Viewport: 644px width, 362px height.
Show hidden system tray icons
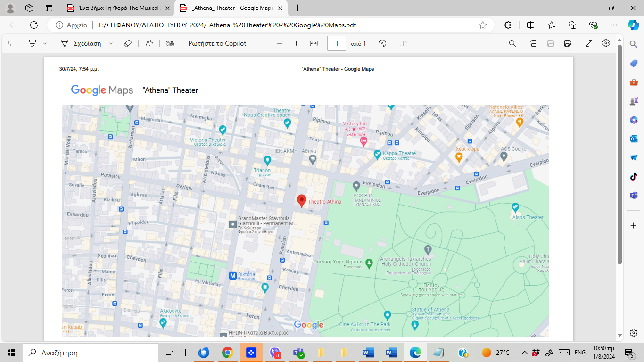[x=524, y=353]
